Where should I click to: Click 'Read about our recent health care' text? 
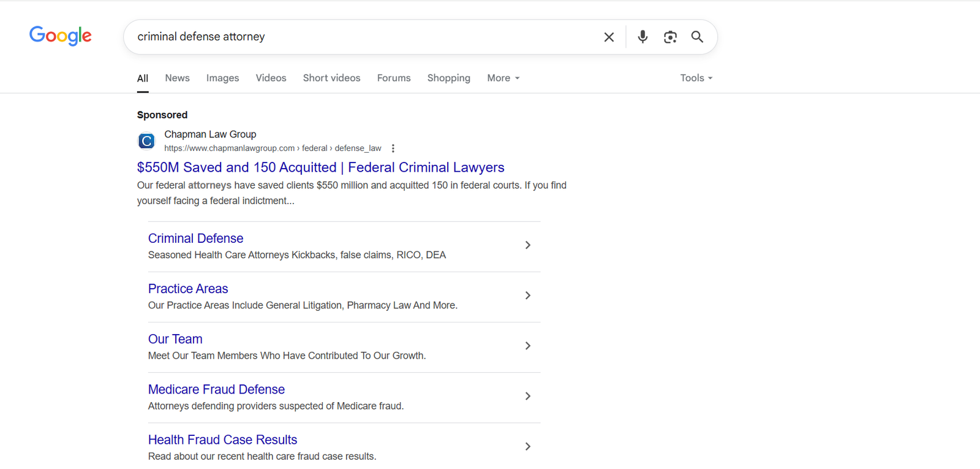262,456
